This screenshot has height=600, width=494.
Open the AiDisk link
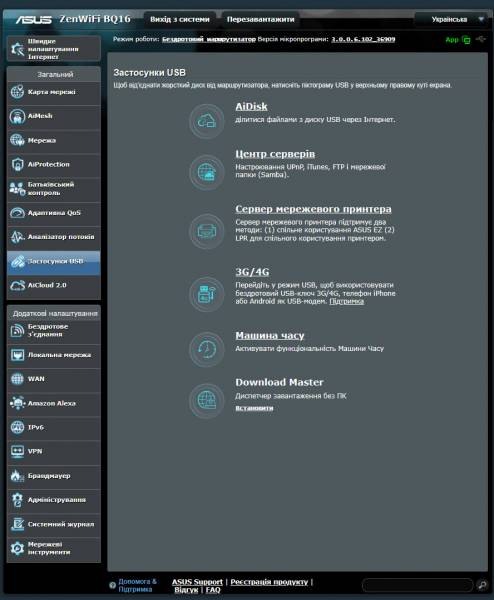pyautogui.click(x=251, y=107)
